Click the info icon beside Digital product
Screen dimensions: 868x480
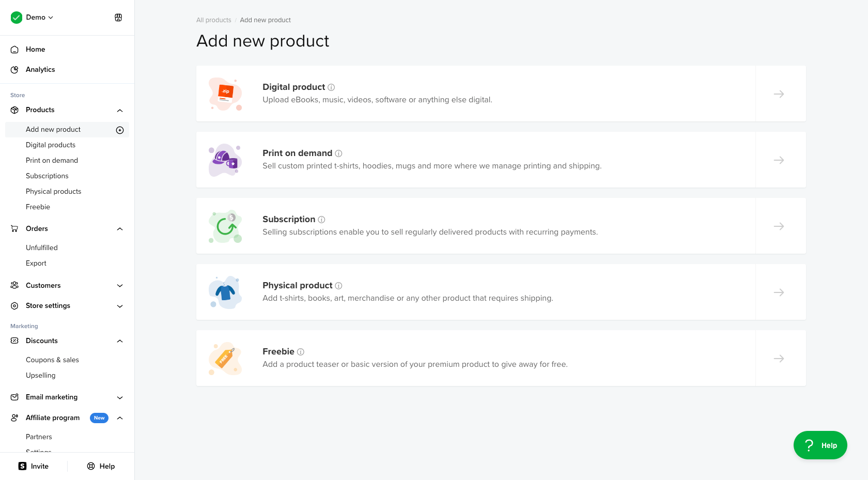click(x=331, y=87)
